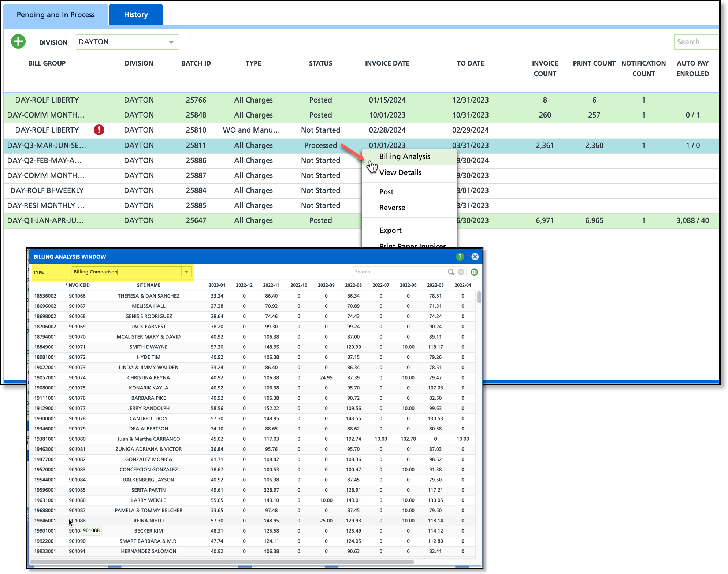Open the Billing Comparison type dropdown
728x574 pixels.
[186, 272]
